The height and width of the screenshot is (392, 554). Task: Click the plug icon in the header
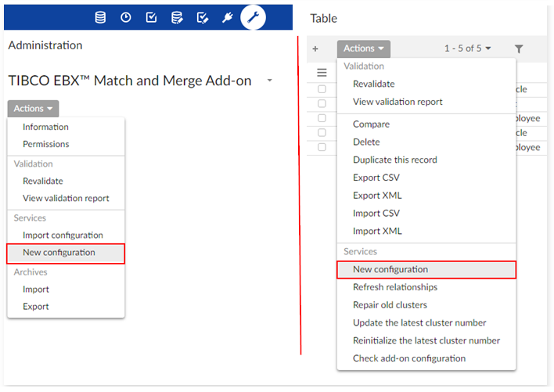pyautogui.click(x=227, y=17)
